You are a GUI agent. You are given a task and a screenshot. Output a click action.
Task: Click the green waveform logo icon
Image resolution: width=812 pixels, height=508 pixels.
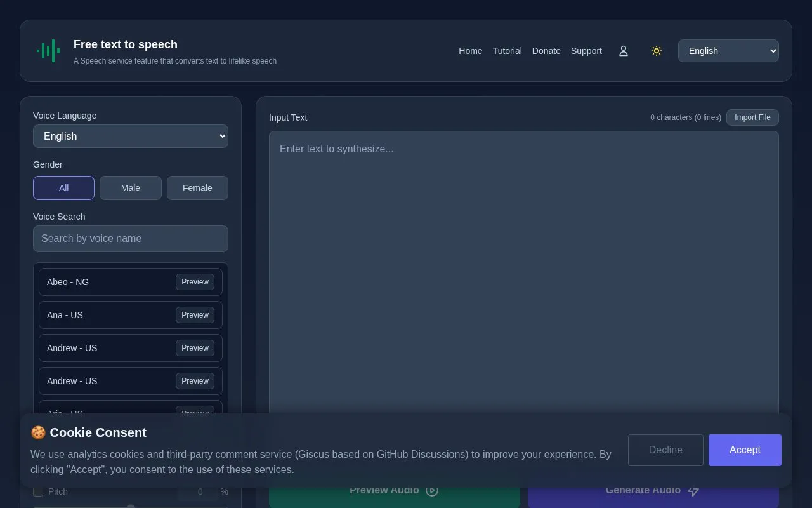click(48, 51)
